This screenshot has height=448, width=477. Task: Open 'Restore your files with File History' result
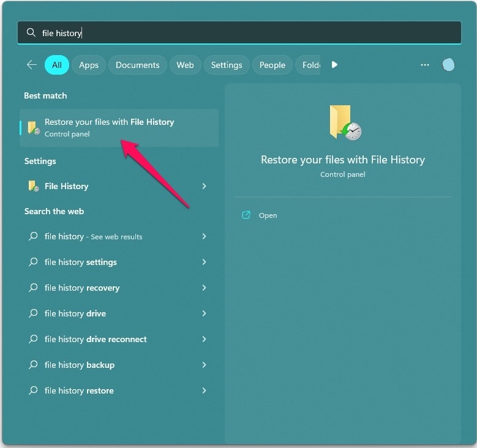[119, 128]
